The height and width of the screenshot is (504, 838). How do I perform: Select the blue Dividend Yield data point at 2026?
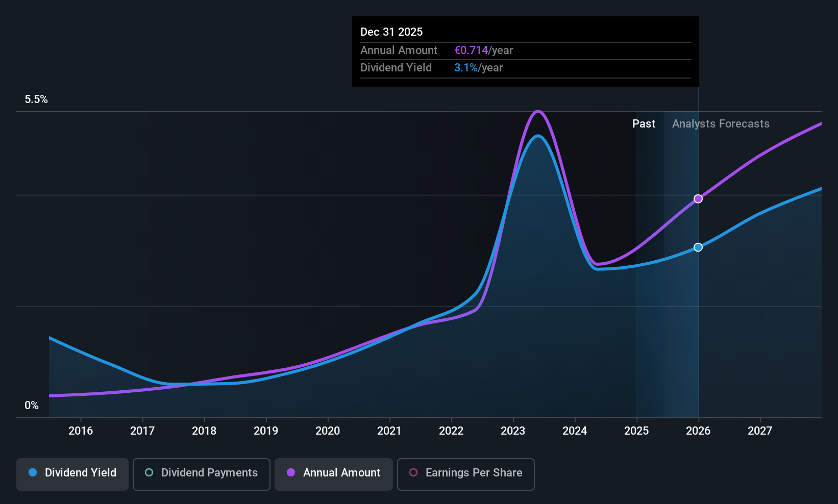698,247
